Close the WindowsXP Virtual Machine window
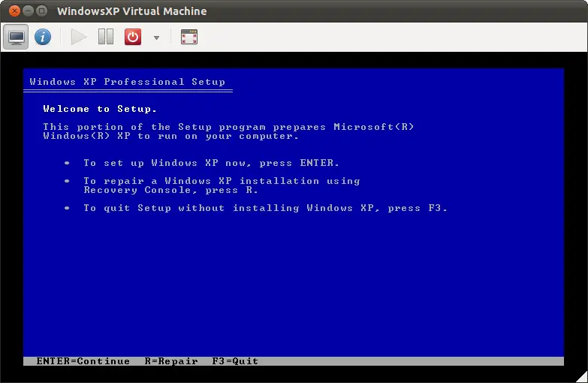 point(14,11)
